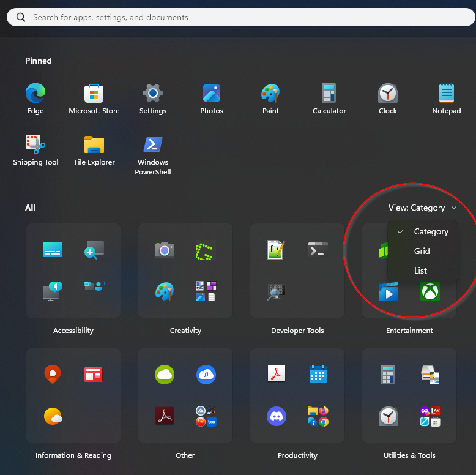476x475 pixels.
Task: Launch Discord from the Productivity group
Action: pyautogui.click(x=277, y=416)
